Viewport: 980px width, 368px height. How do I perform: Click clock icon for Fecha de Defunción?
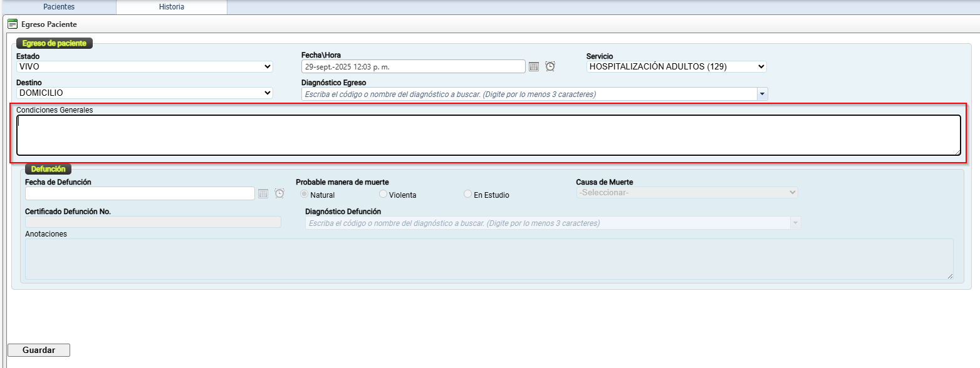click(279, 194)
